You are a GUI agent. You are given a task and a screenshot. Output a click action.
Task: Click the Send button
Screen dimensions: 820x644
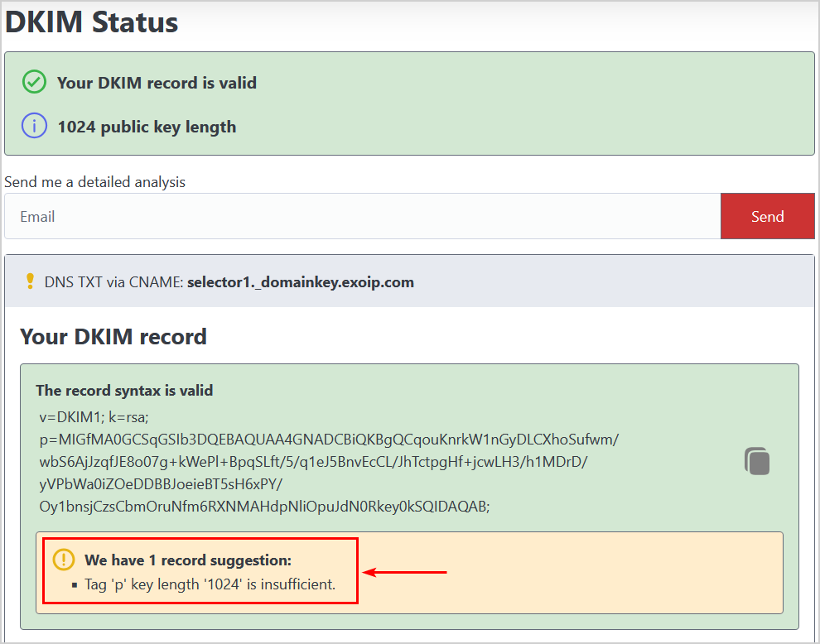click(767, 216)
